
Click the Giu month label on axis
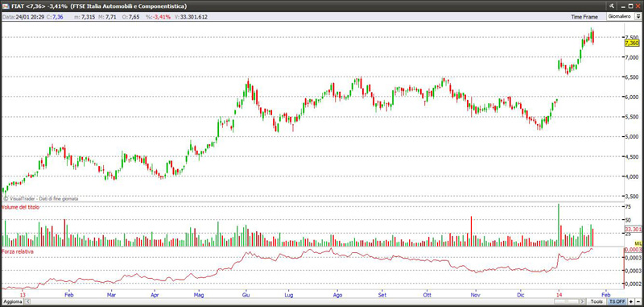click(x=246, y=295)
